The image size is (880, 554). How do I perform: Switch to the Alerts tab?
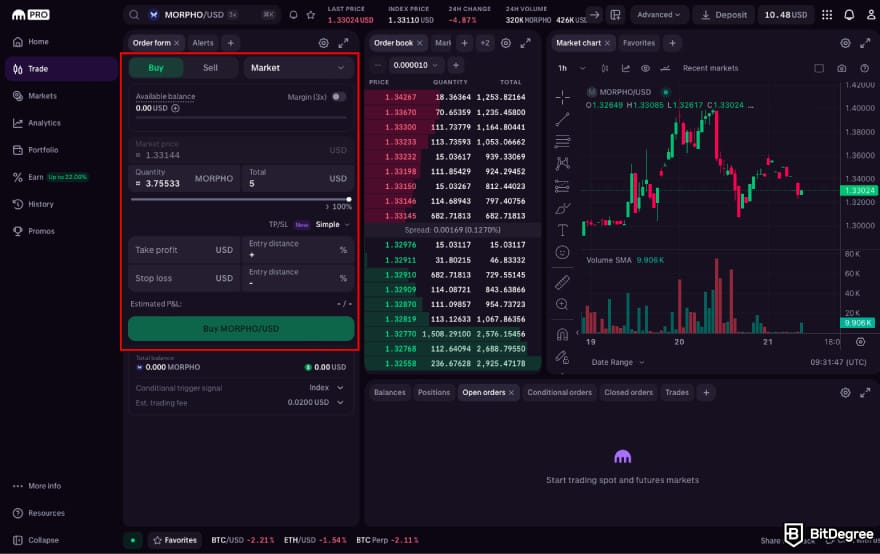pos(203,43)
